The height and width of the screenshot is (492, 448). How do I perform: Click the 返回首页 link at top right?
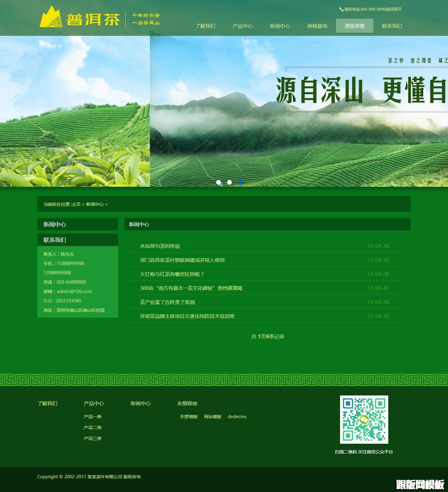(394, 9)
